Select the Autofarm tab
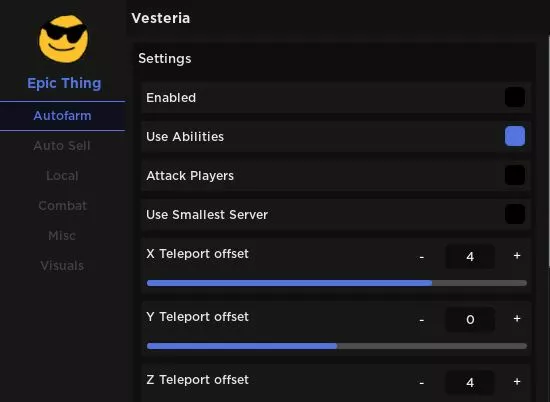Image resolution: width=550 pixels, height=402 pixels. coord(62,116)
